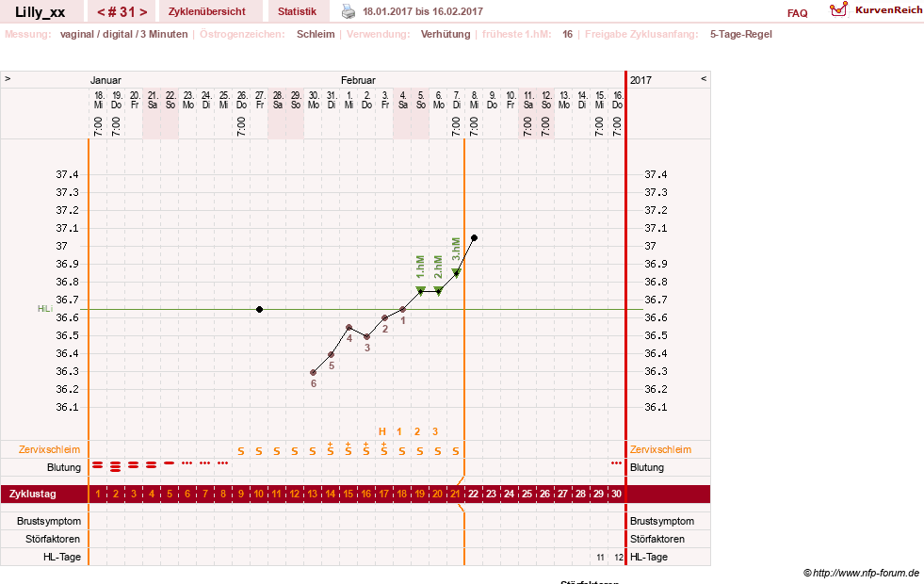Click measurement value vaginal / digital / 3 Minuten
The image size is (924, 584).
pyautogui.click(x=123, y=34)
